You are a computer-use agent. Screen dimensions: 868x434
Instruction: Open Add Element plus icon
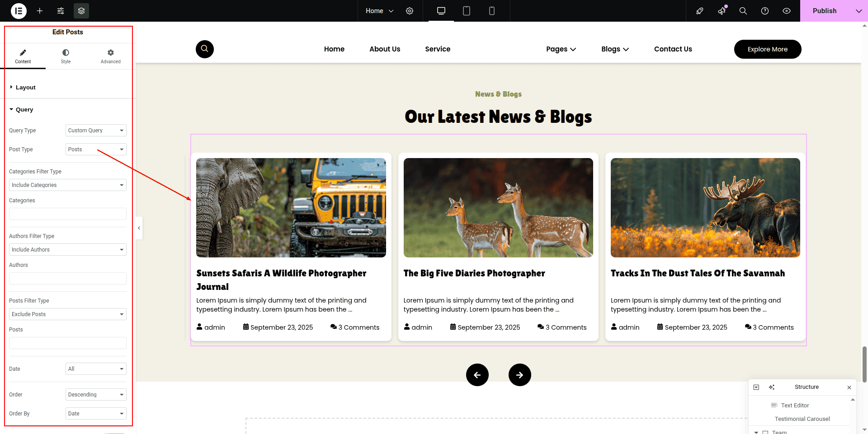click(40, 11)
